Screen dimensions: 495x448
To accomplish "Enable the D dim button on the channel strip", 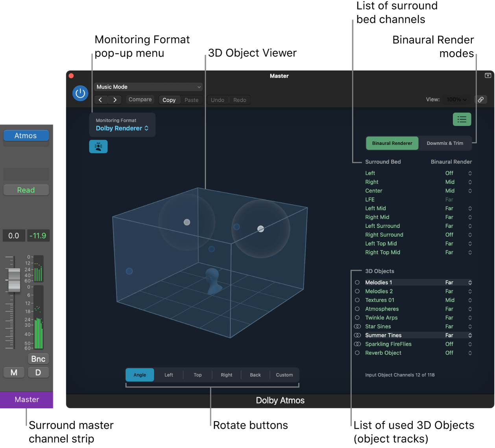I will pyautogui.click(x=38, y=372).
